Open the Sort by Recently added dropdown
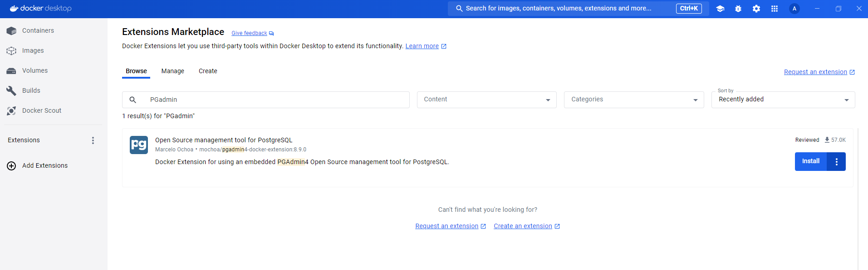Screen dimensions: 868x270 [783, 100]
